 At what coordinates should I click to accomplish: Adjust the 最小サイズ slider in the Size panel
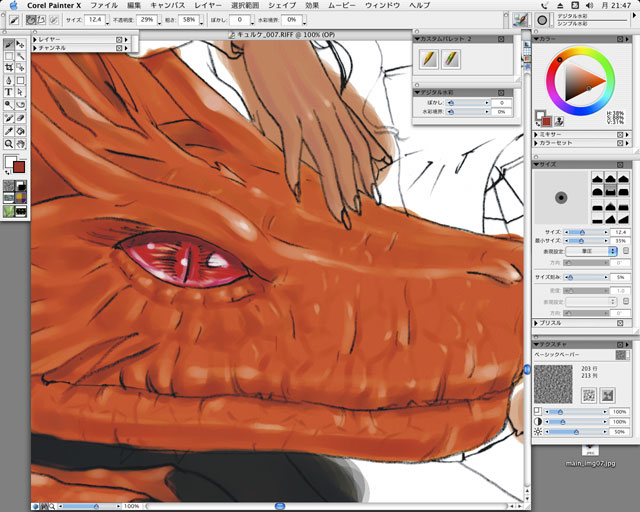[586, 241]
